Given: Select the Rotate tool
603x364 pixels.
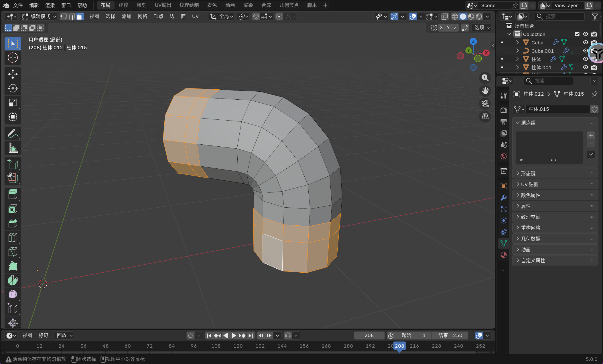Looking at the screenshot, I should pyautogui.click(x=13, y=88).
